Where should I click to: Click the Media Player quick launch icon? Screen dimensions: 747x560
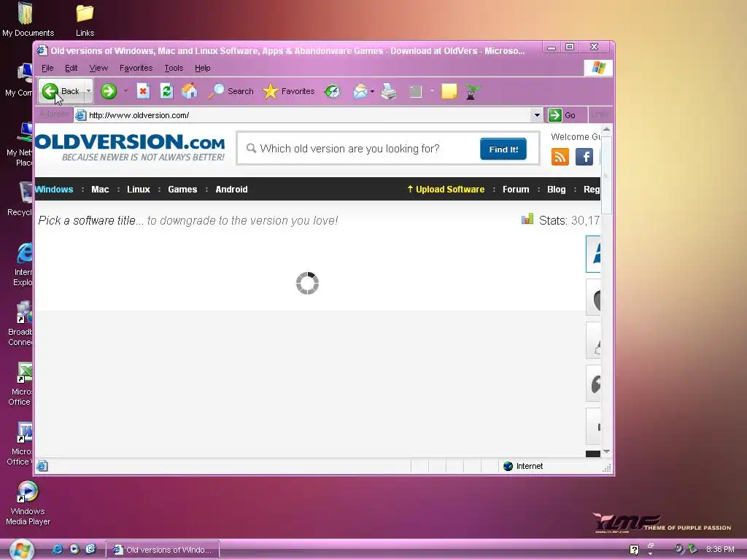74,549
